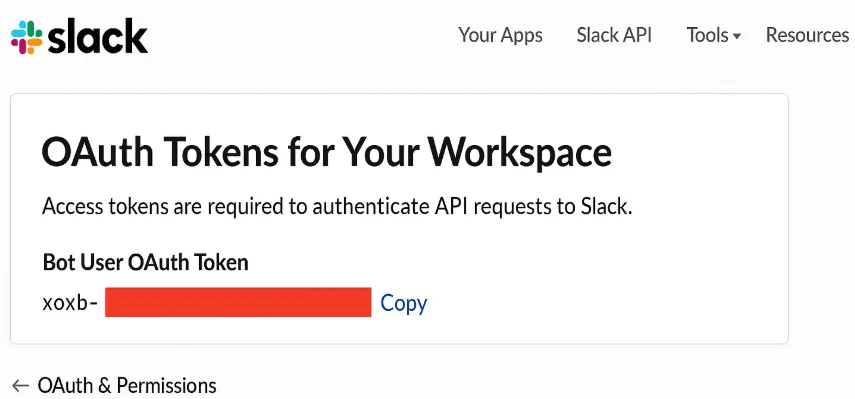Click the left arrow before OAuth & Permissions

pos(20,386)
